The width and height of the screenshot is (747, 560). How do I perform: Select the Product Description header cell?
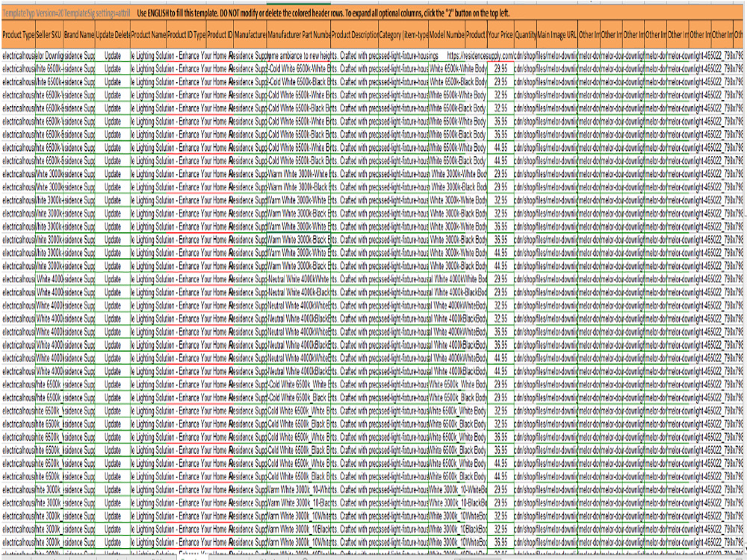tap(354, 35)
